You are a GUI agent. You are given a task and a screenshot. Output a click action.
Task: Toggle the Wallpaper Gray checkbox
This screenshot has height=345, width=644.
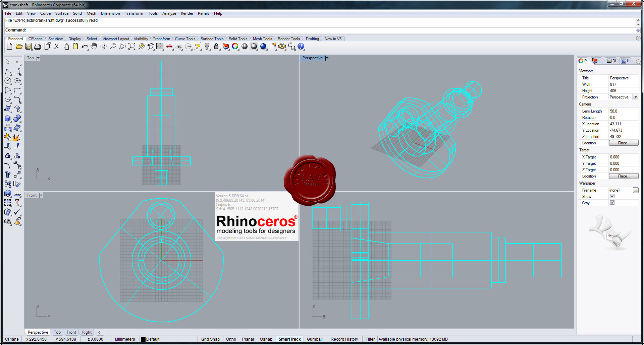pos(612,203)
